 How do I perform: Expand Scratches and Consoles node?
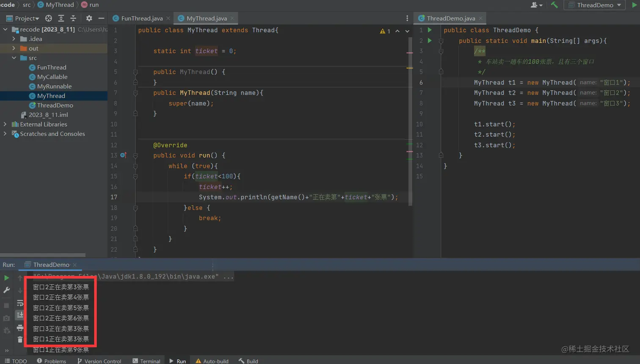[x=6, y=134]
